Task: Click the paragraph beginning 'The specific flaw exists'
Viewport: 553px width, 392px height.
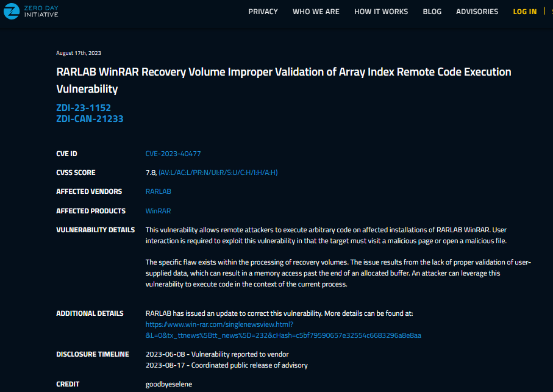Action: click(x=338, y=273)
